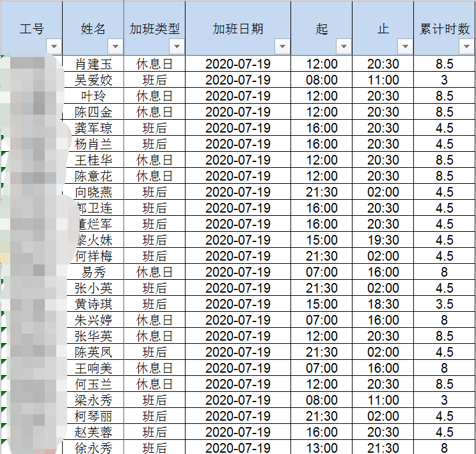The width and height of the screenshot is (476, 454).
Task: Select the date cell in 柯琴丽's row
Action: [238, 416]
